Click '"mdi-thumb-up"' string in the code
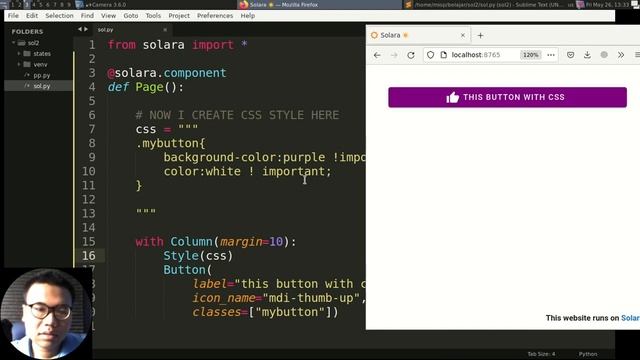The height and width of the screenshot is (360, 640). [x=311, y=298]
